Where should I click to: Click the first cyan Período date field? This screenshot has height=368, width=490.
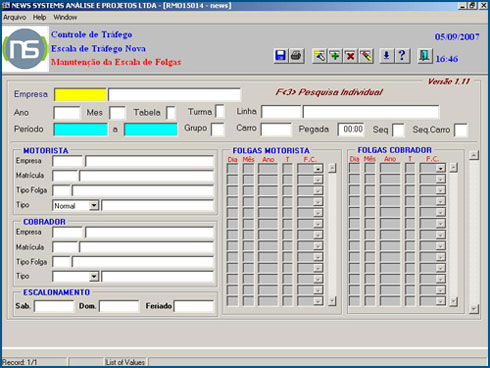pos(80,129)
